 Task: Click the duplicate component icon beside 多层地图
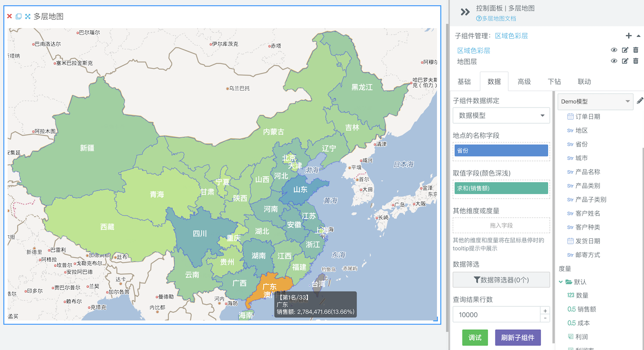tap(18, 17)
